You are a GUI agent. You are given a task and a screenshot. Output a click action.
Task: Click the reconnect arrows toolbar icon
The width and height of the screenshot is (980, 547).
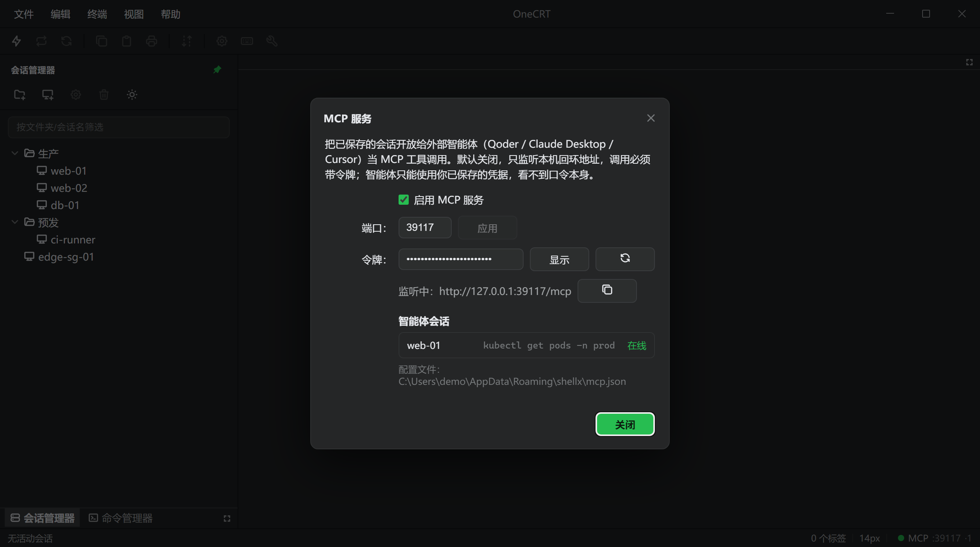coord(41,41)
